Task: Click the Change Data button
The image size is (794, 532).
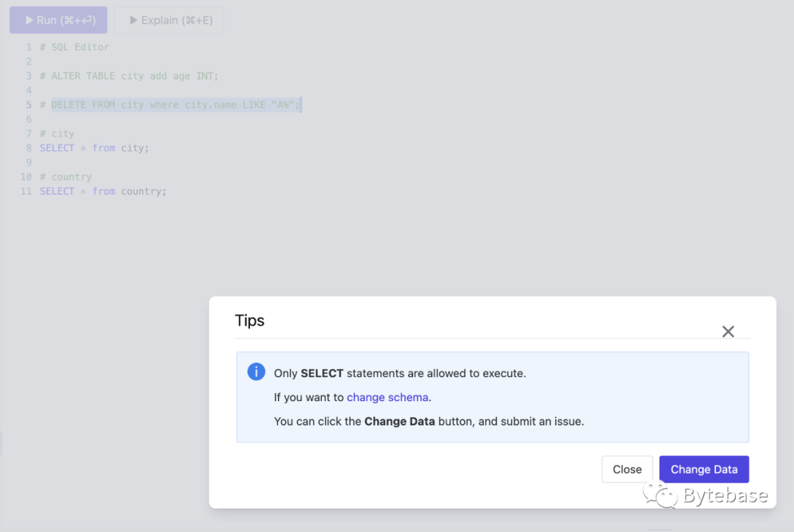Action: pyautogui.click(x=704, y=470)
